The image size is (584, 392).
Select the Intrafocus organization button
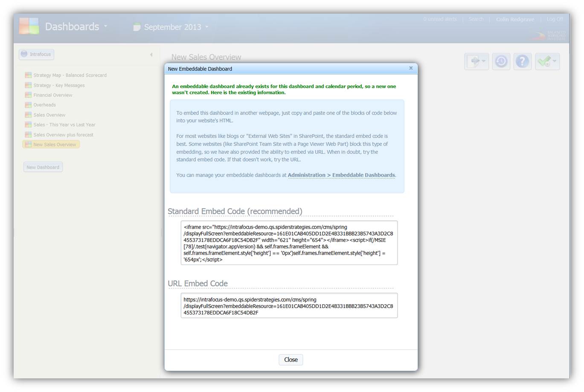36,54
